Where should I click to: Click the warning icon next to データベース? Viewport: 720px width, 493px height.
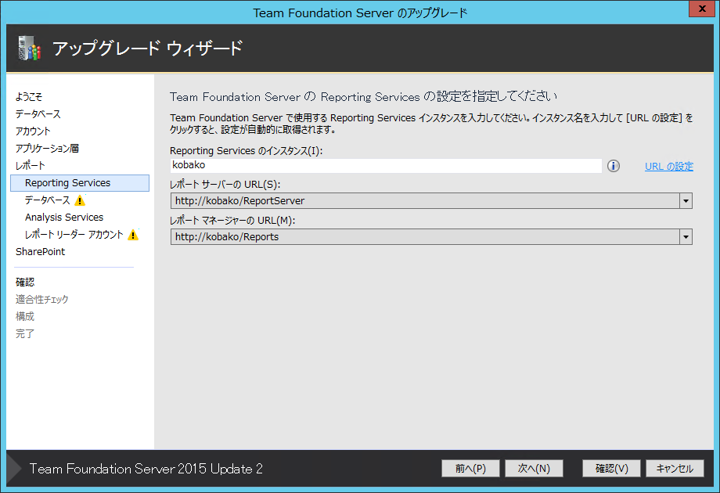tap(80, 200)
